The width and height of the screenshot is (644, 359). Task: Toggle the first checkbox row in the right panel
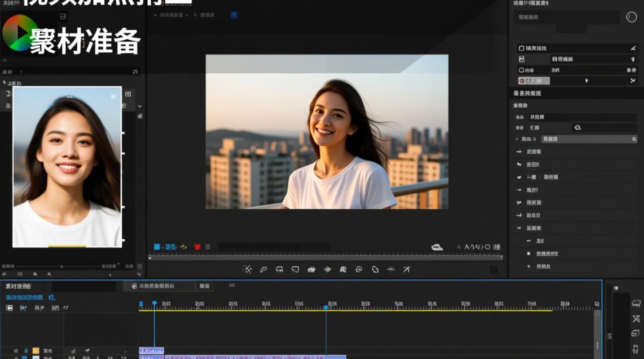click(x=522, y=48)
